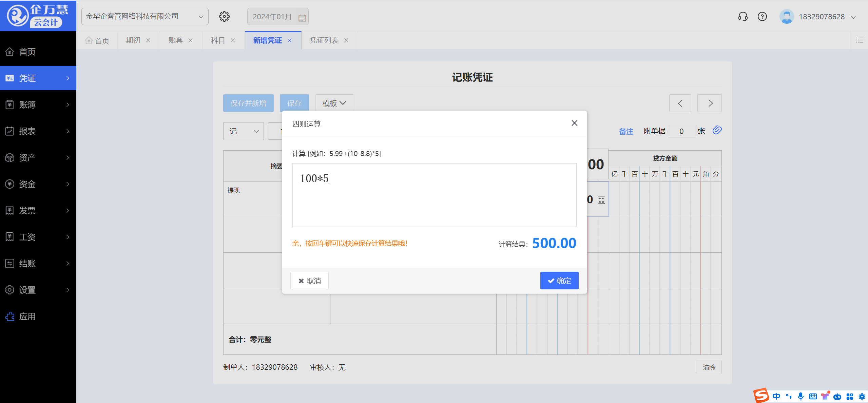
Task: Go to previous voucher arrow
Action: point(680,103)
